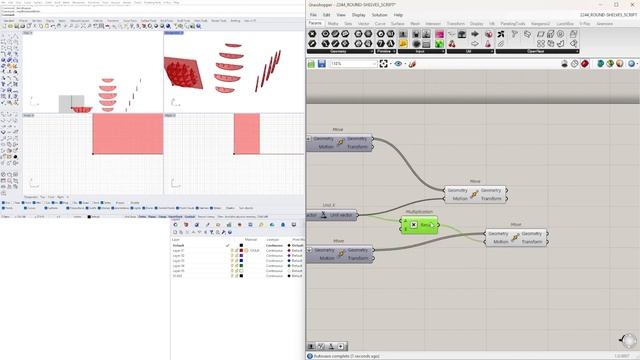Toggle the Quad object snap checkbox
The image size is (640, 360).
pos(80,202)
